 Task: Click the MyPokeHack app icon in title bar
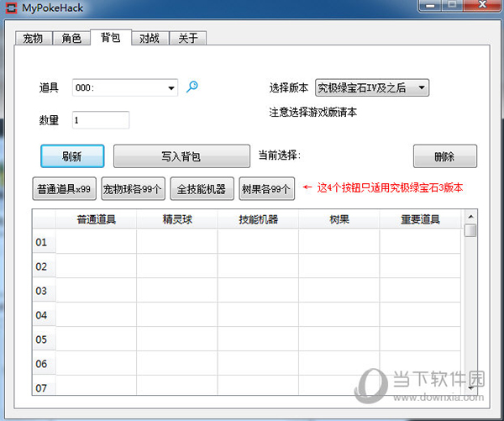click(11, 8)
